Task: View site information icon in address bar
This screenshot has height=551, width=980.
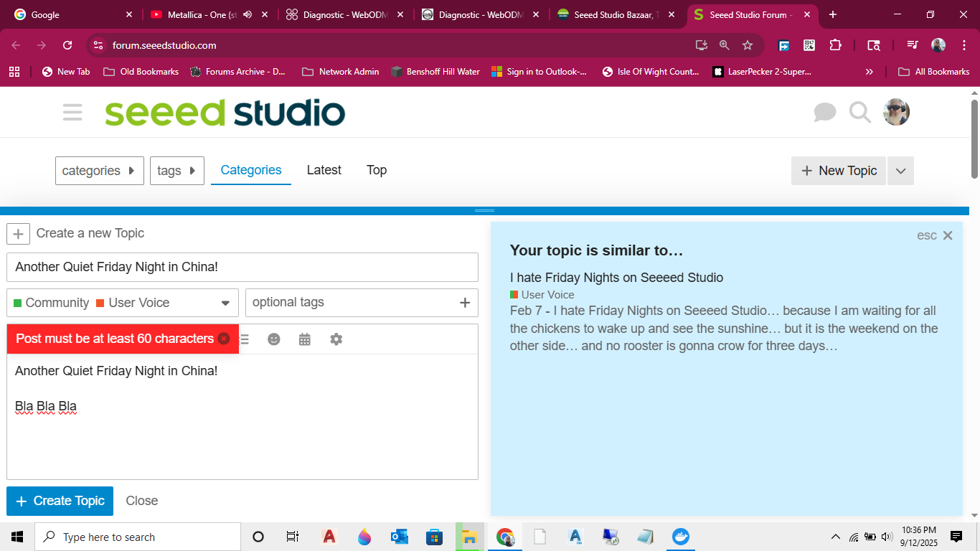Action: click(x=98, y=45)
